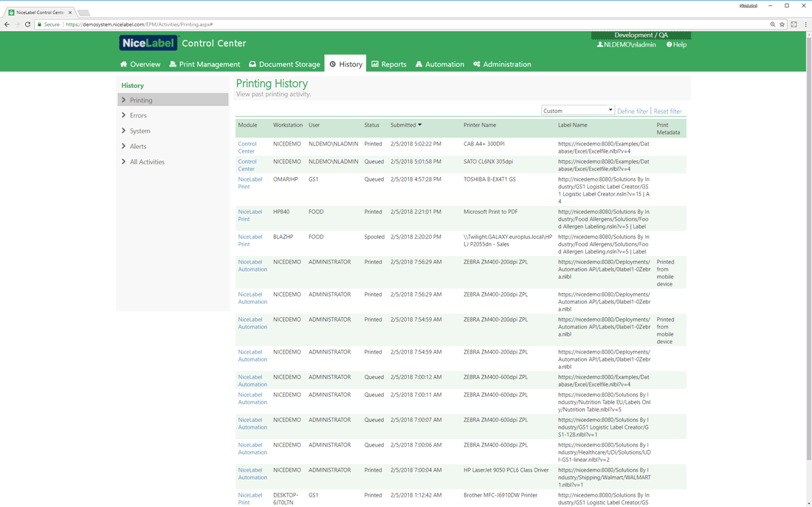Screen dimensions: 812x507
Task: Click the Development / QA environment label
Action: [641, 35]
